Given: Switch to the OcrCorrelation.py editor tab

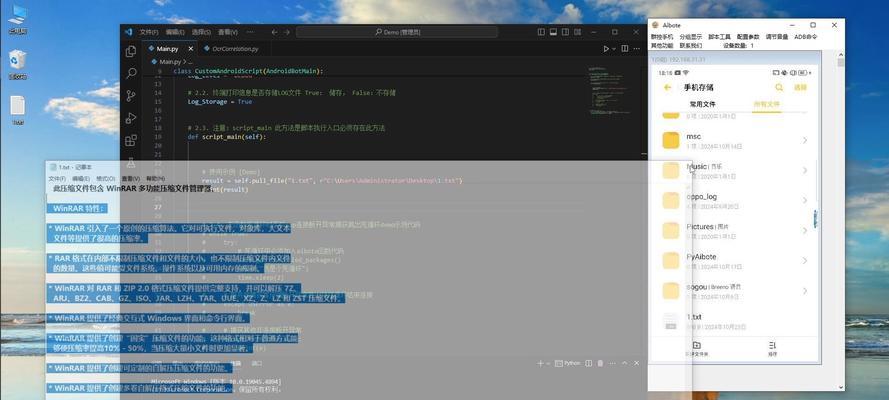Looking at the screenshot, I should tap(235, 49).
